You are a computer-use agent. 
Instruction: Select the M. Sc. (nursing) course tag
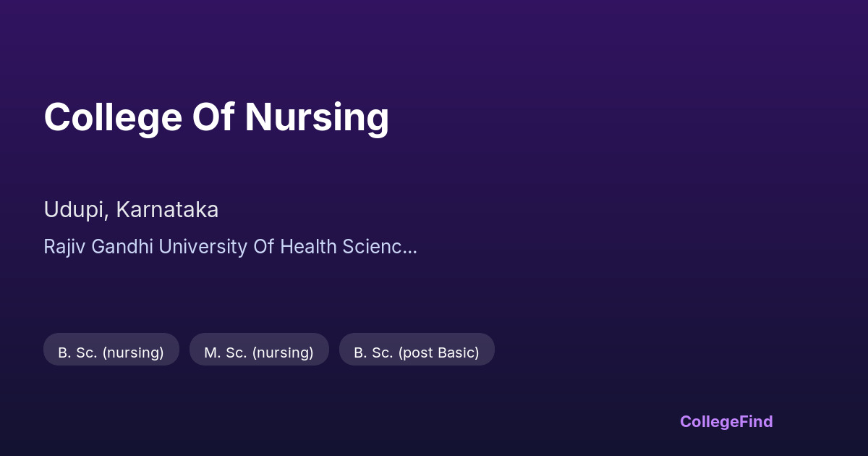(x=259, y=352)
